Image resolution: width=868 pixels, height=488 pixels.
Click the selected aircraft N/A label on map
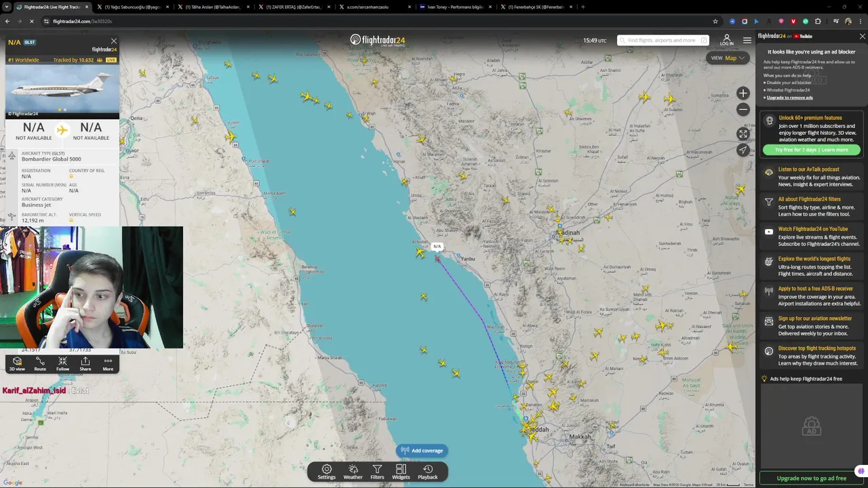pyautogui.click(x=437, y=247)
